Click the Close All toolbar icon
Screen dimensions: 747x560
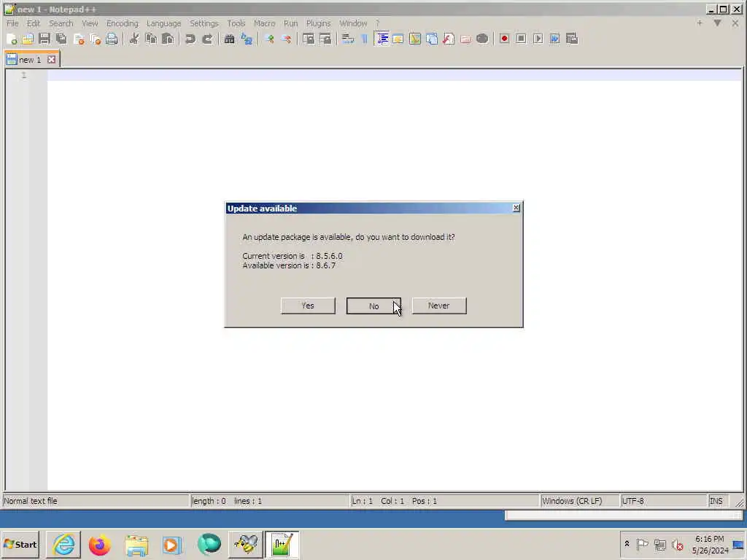pos(96,39)
